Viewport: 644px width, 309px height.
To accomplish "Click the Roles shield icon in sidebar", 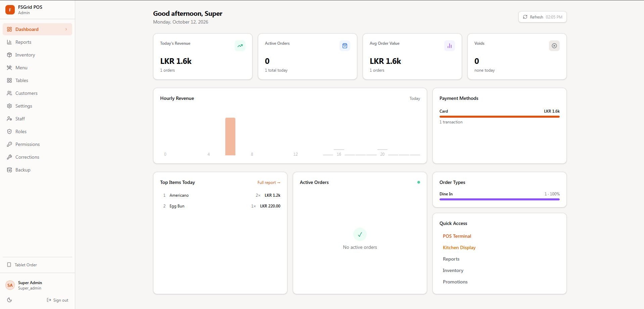I will [x=9, y=131].
